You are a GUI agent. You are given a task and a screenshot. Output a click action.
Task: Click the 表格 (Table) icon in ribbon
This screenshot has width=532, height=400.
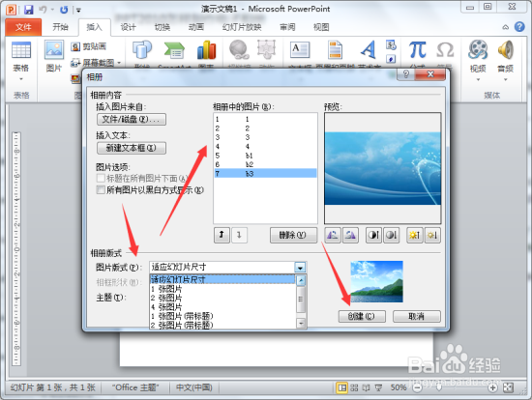[21, 50]
